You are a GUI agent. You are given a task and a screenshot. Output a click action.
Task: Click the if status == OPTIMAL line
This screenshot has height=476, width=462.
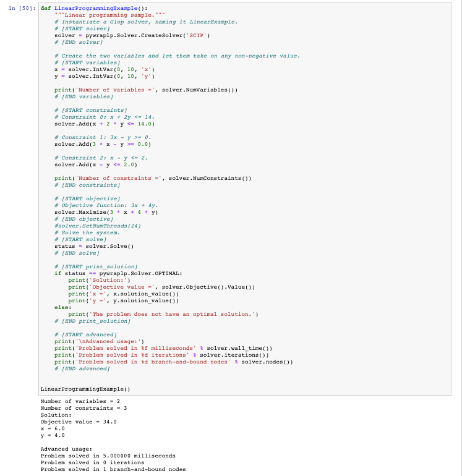[x=119, y=273]
